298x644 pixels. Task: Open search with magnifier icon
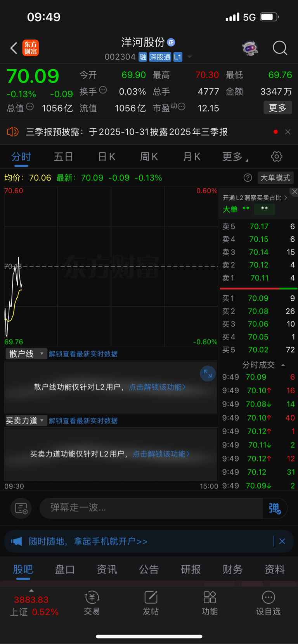(x=280, y=48)
